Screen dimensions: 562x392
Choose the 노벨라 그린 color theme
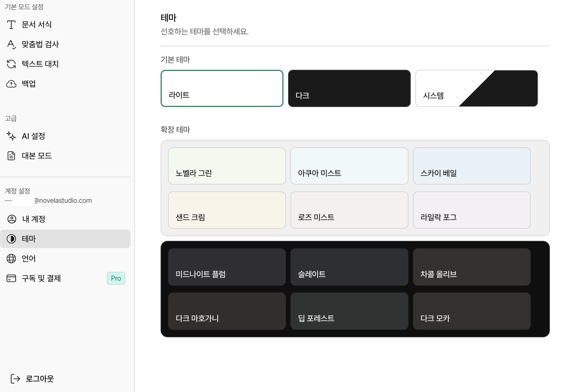[227, 166]
